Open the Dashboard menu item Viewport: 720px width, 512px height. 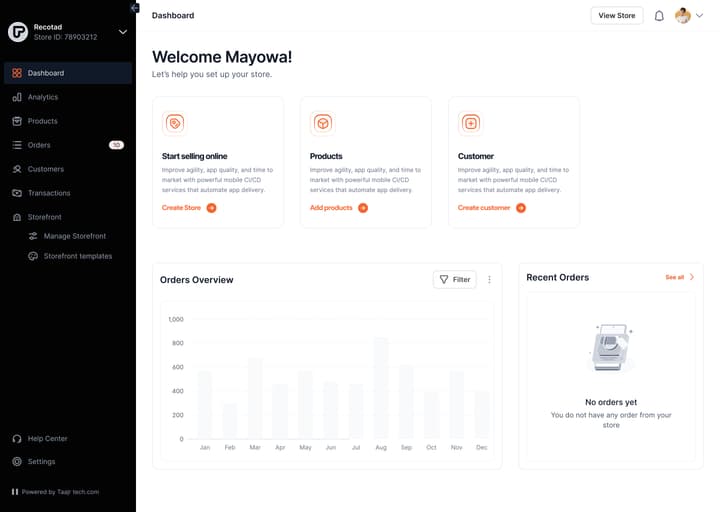pyautogui.click(x=68, y=73)
